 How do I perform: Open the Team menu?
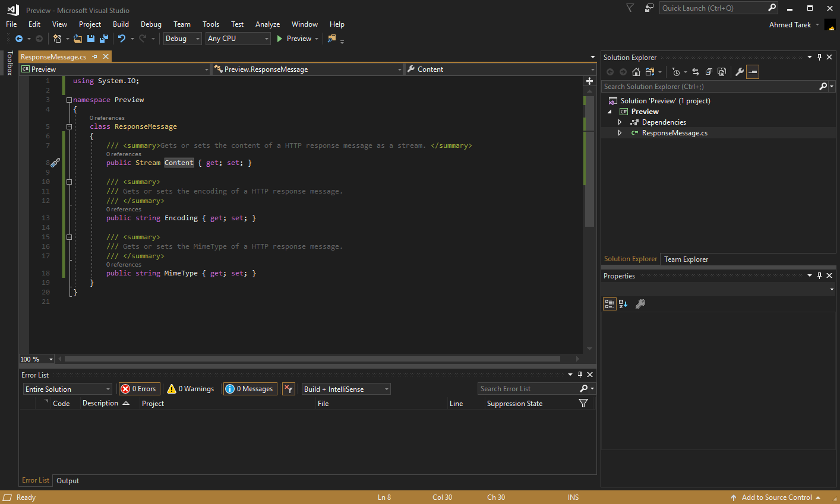(x=182, y=24)
